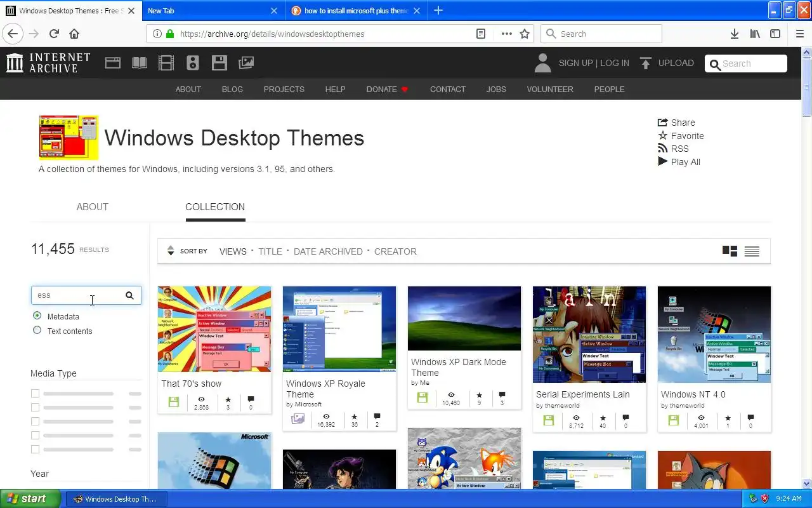Open a new tab with plus icon
This screenshot has width=812, height=508.
[x=438, y=10]
